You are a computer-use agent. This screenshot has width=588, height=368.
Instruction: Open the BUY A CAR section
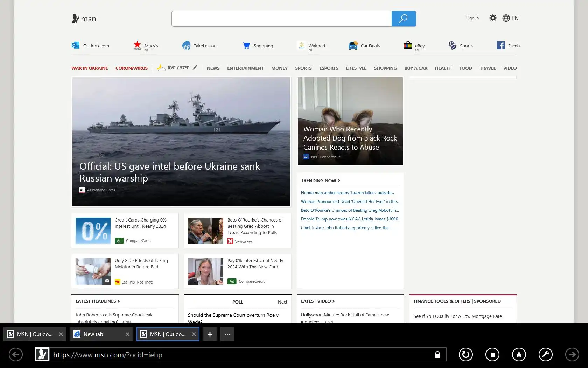click(416, 68)
